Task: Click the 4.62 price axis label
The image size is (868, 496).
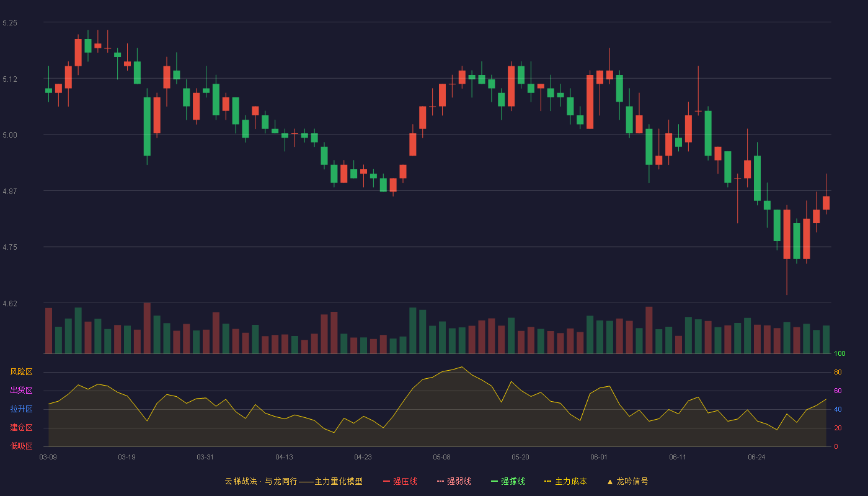Action: [10, 304]
